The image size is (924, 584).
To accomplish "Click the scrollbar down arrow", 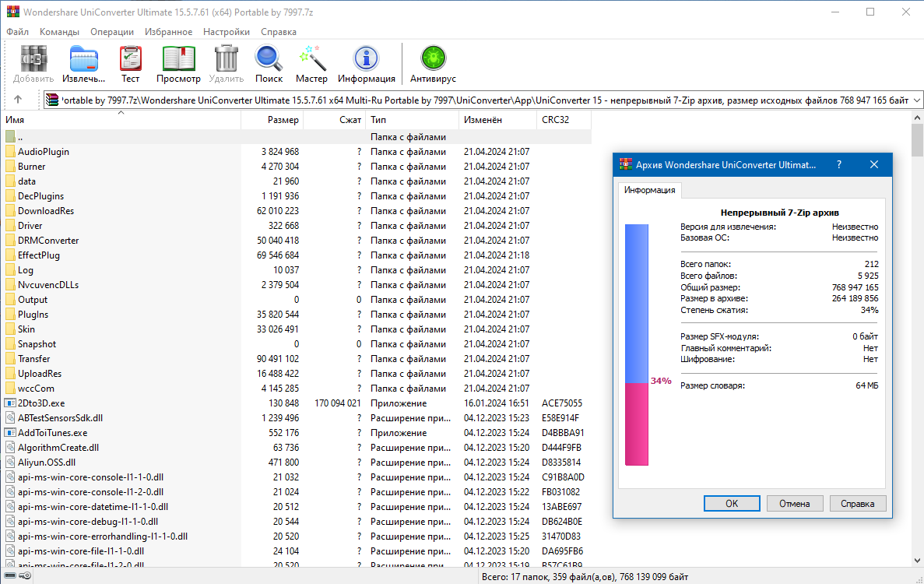I will [917, 561].
